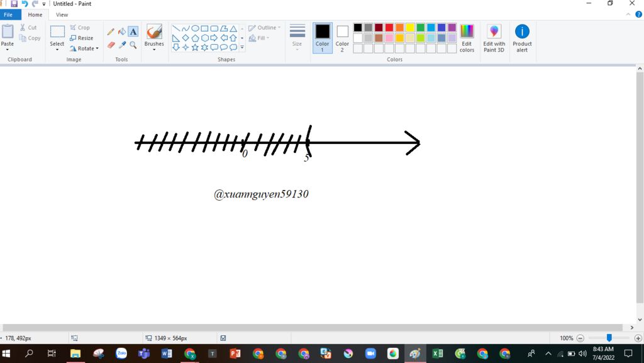Click the Copy icon
Image resolution: width=644 pixels, height=363 pixels.
(x=23, y=38)
